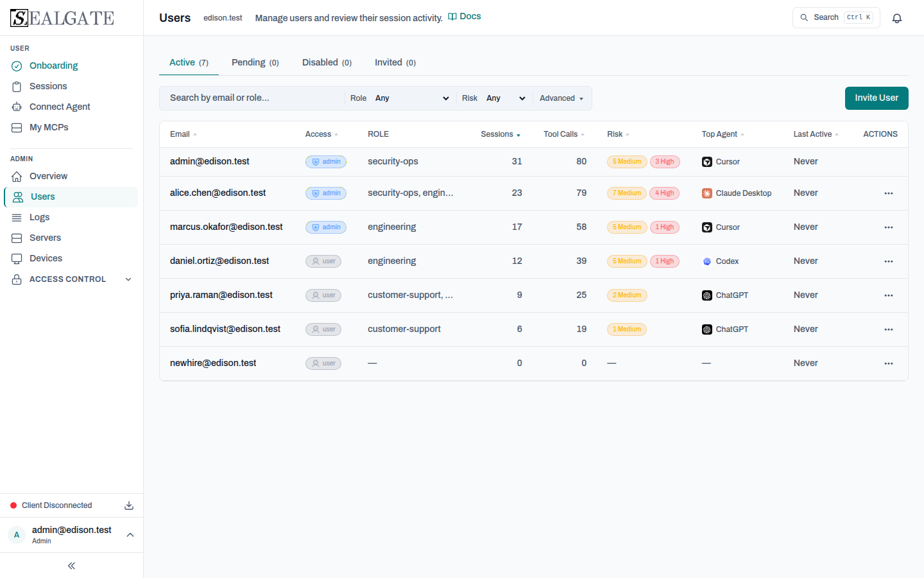This screenshot has height=578, width=924.
Task: Collapse the sidebar with double chevron
Action: [x=71, y=566]
